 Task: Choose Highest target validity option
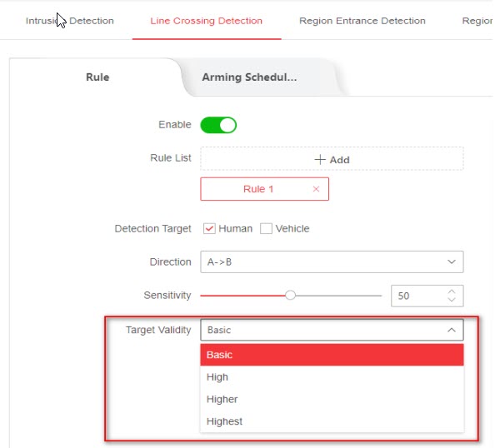[332, 421]
